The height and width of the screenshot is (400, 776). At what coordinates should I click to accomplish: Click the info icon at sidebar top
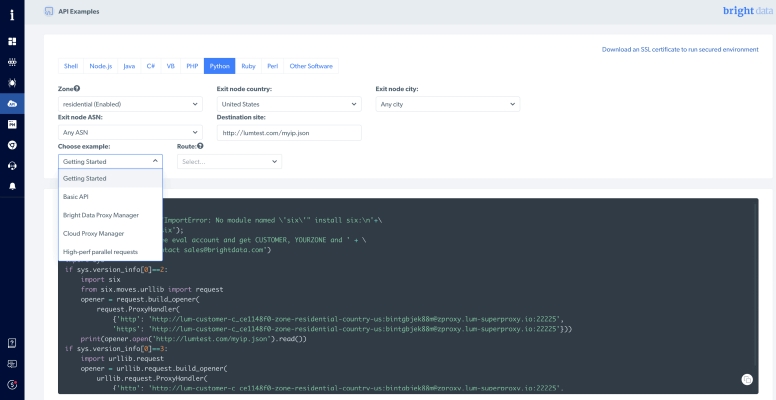pyautogui.click(x=12, y=13)
